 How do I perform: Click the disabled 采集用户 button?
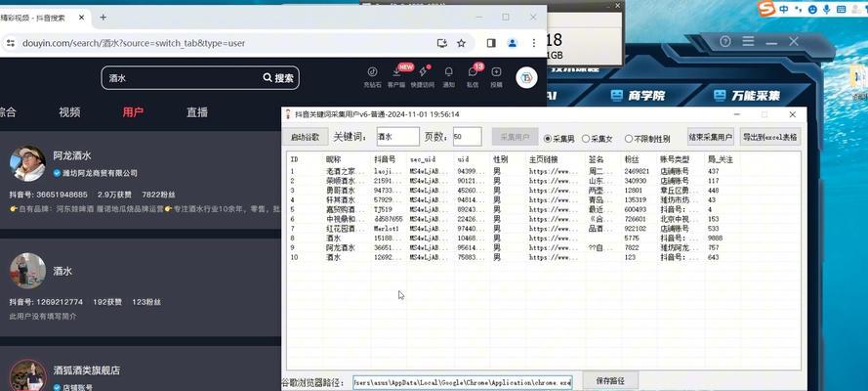pos(515,137)
